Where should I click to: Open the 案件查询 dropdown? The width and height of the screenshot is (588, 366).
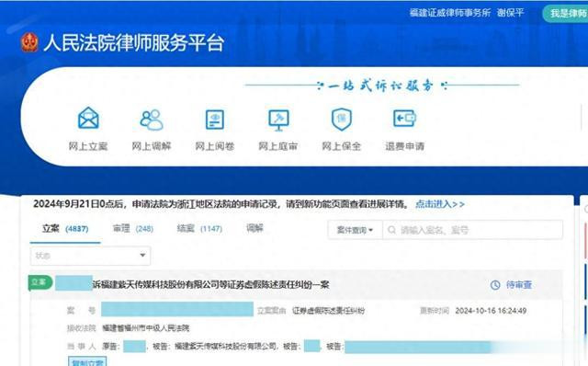[x=355, y=230]
